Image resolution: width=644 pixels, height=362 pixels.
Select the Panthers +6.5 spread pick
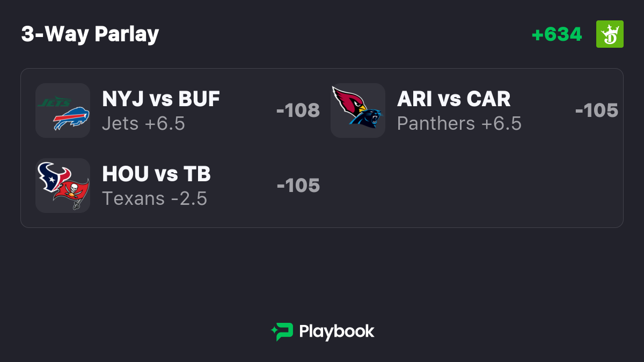pos(459,124)
